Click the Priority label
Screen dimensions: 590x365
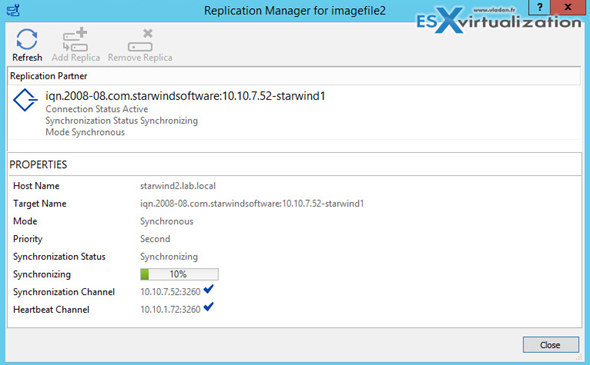(x=27, y=239)
